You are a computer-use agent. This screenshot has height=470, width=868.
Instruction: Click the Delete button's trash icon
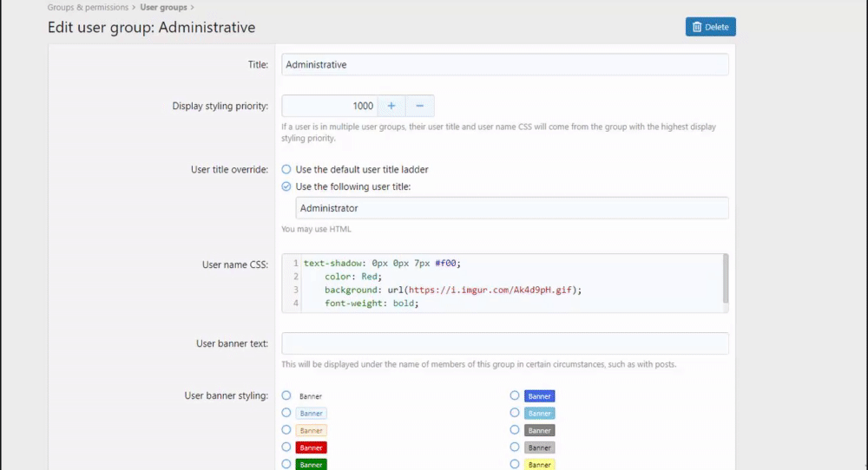click(697, 27)
